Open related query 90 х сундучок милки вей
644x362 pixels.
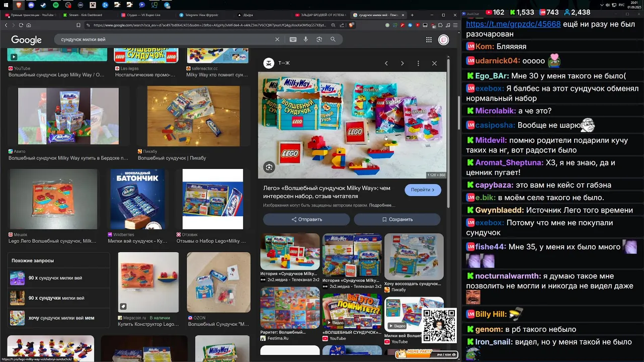pos(58,278)
